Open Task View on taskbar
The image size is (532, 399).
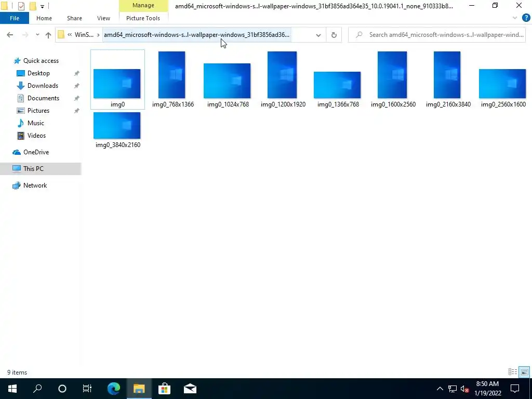tap(87, 389)
